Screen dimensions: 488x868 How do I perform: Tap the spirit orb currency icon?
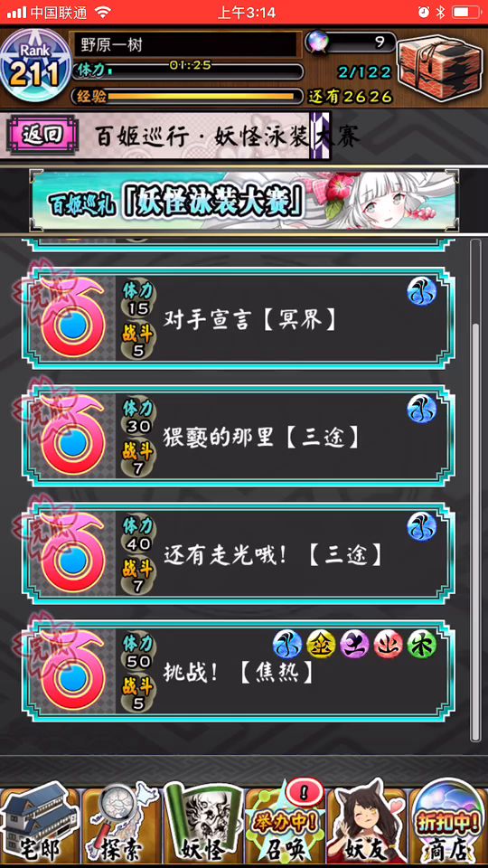click(x=317, y=42)
